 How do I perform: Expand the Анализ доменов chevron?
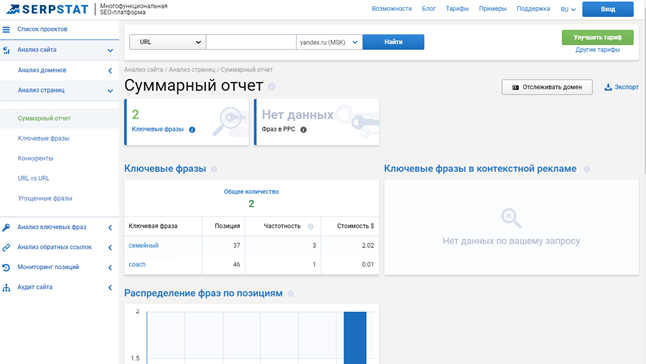pyautogui.click(x=110, y=70)
